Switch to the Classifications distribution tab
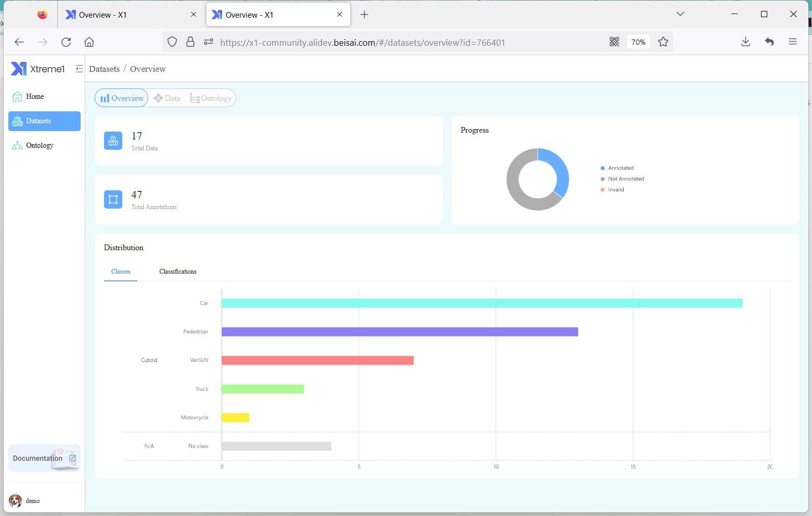 point(177,272)
